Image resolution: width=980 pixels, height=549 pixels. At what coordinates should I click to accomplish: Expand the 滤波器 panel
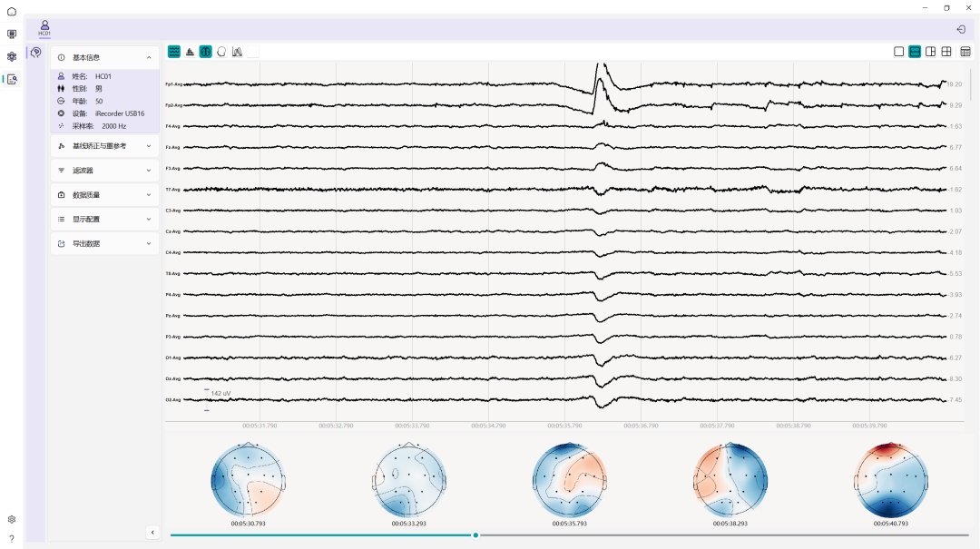104,170
